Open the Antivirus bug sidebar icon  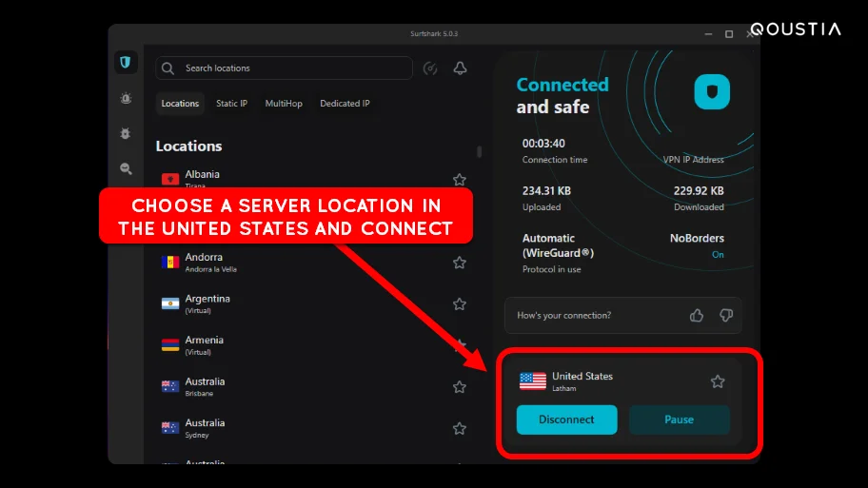coord(126,133)
